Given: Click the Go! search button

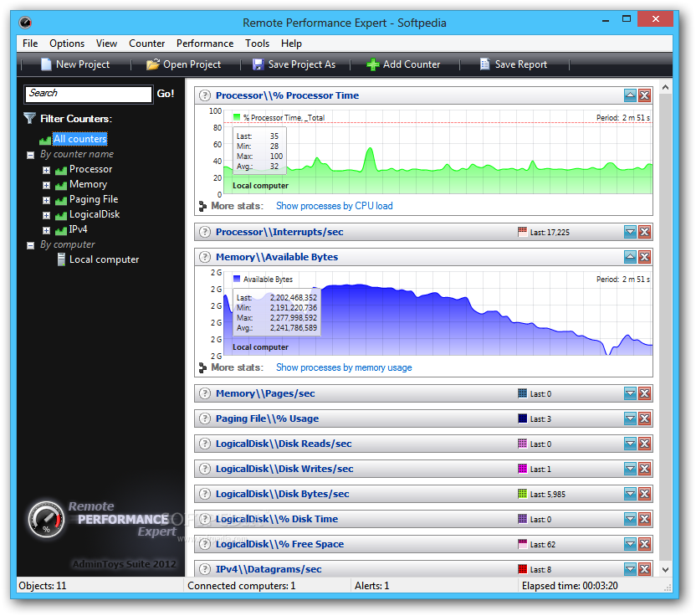Looking at the screenshot, I should point(166,94).
